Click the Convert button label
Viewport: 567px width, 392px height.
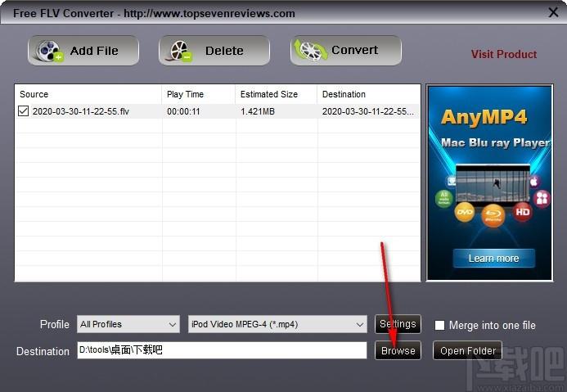pos(355,50)
